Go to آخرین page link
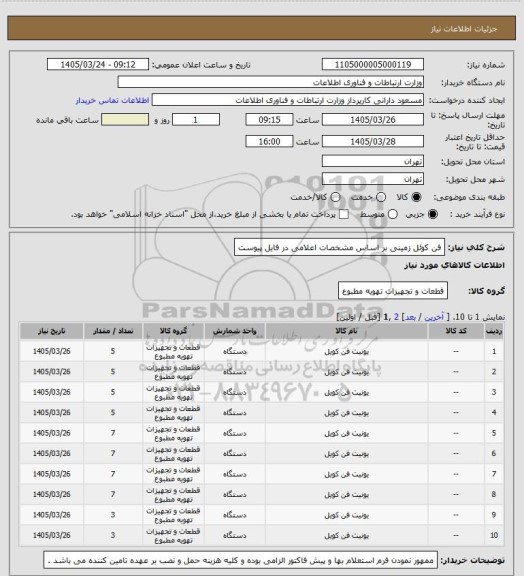The height and width of the screenshot is (576, 524). (434, 317)
